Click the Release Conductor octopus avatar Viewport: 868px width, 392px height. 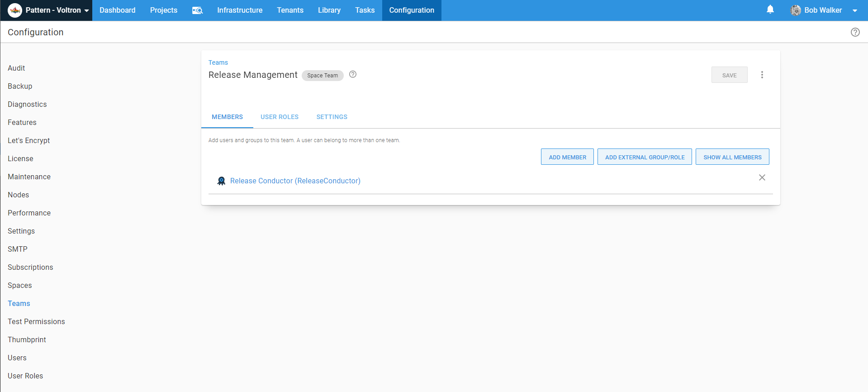tap(221, 181)
